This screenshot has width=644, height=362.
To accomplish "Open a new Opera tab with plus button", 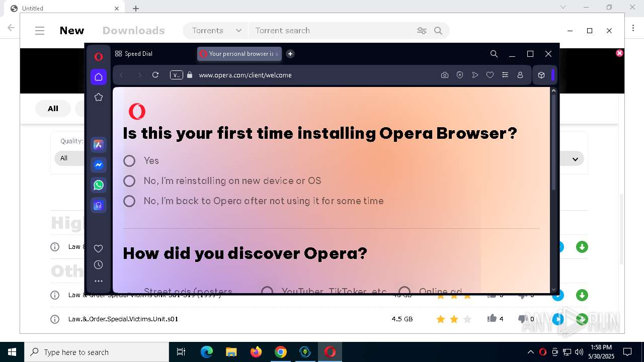I will click(x=290, y=54).
